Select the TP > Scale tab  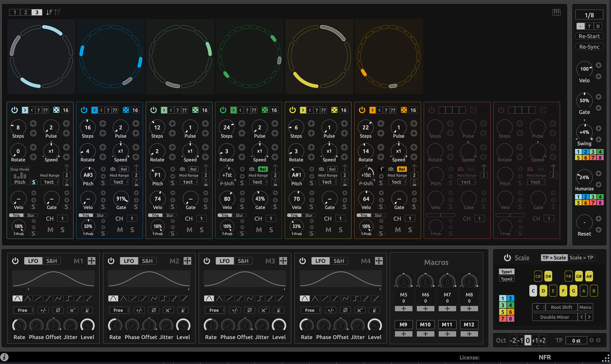[x=554, y=258]
